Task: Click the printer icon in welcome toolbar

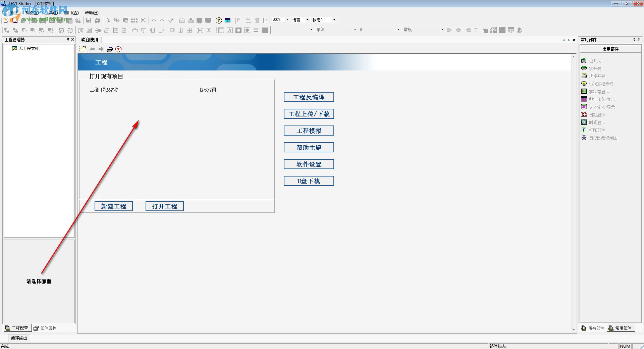Action: point(110,49)
